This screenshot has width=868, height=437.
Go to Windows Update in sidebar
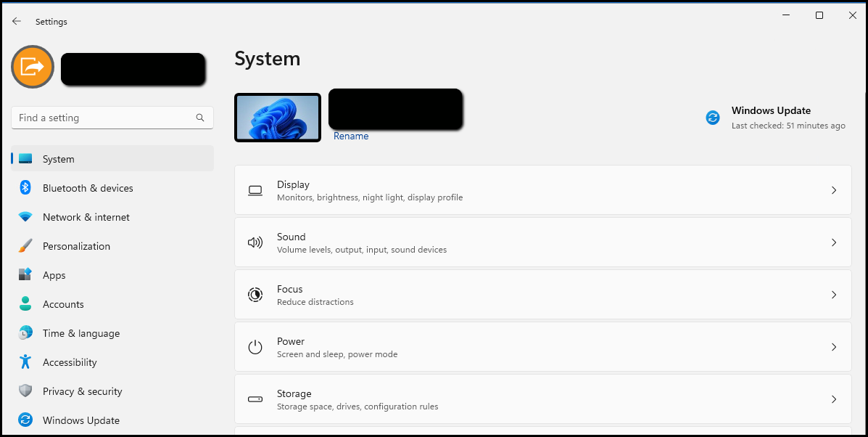(80, 420)
